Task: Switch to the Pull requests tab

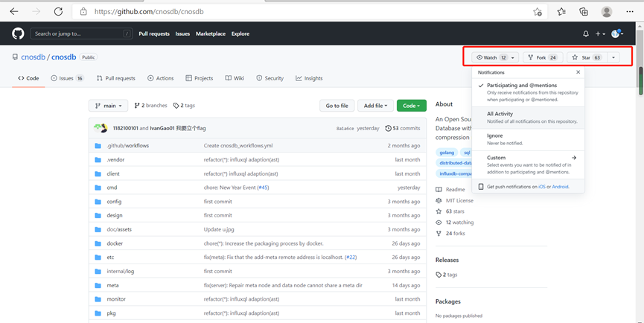Action: click(x=116, y=78)
